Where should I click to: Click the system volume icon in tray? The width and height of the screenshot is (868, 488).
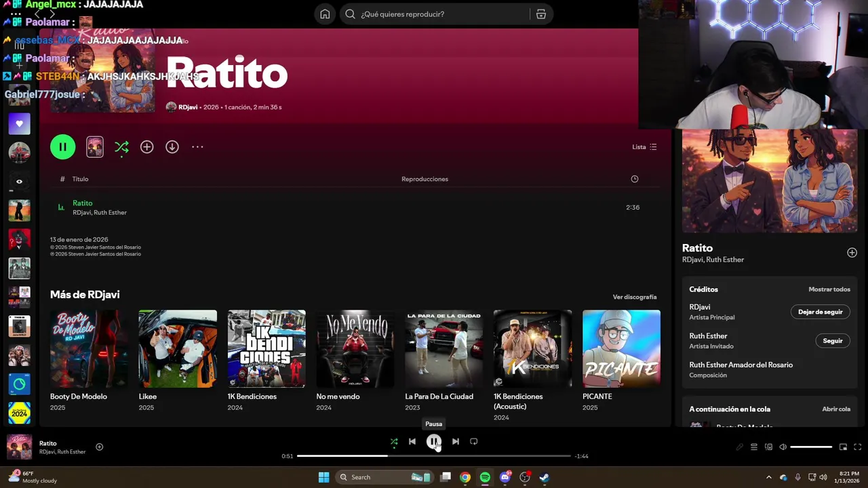823,477
